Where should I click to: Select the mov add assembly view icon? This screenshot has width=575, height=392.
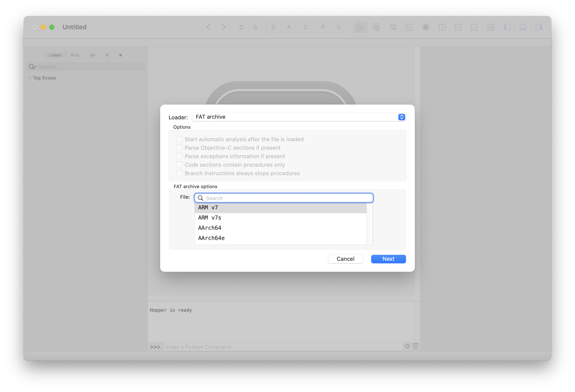tap(360, 27)
